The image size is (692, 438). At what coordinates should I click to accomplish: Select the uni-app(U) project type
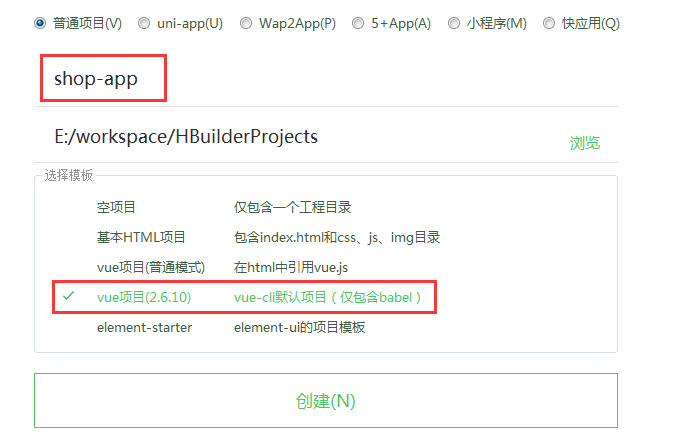(x=144, y=23)
